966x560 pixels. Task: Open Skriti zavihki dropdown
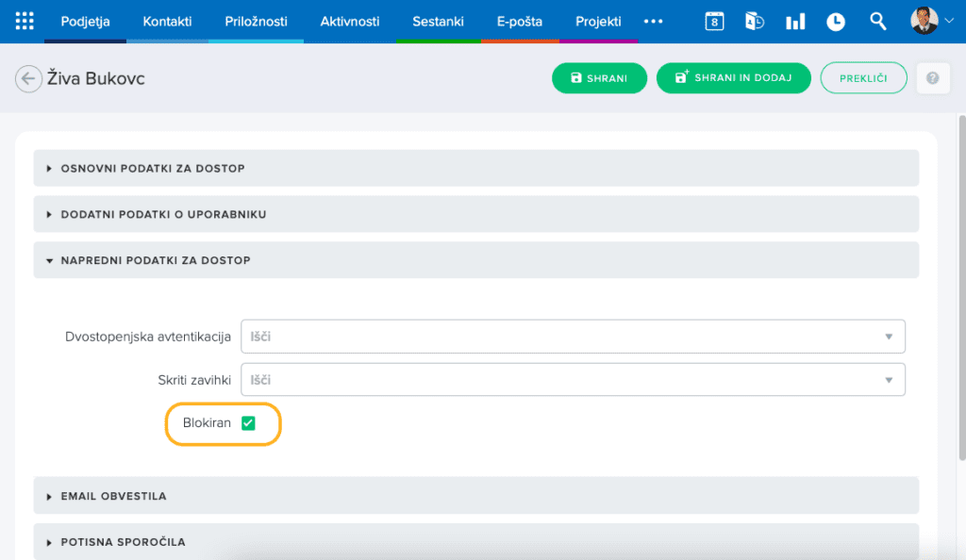[573, 380]
